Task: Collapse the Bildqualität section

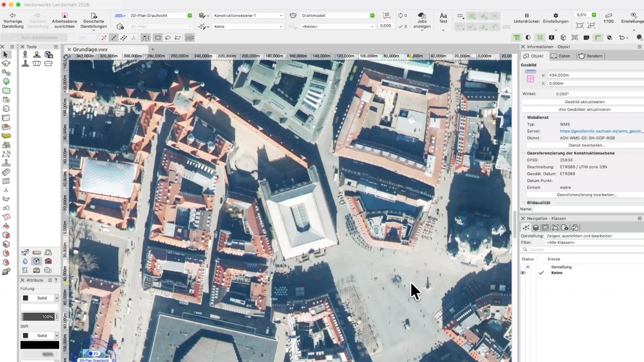Action: click(x=523, y=203)
